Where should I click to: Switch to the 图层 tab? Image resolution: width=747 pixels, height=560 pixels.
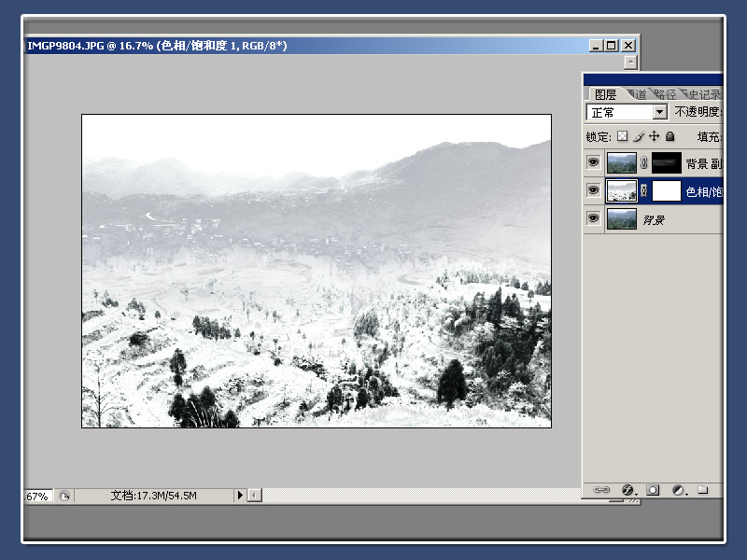point(605,94)
